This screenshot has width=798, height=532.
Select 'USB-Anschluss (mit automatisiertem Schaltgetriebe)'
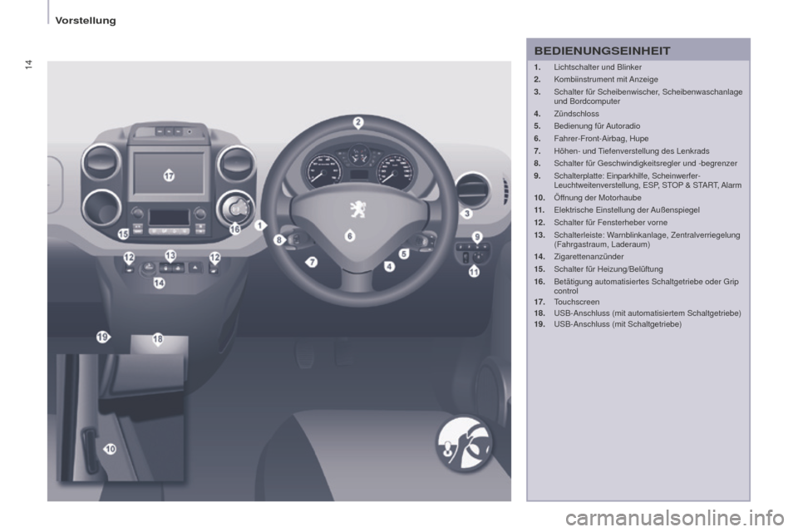click(x=648, y=313)
